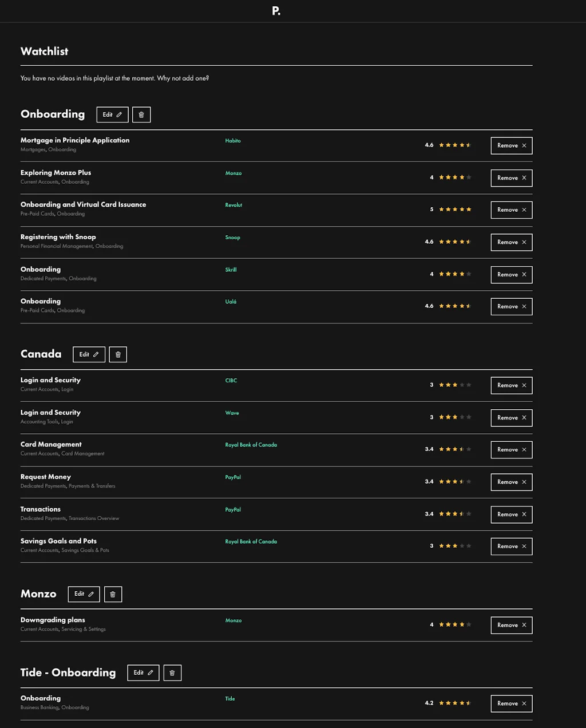Open the Request Money video title
This screenshot has height=728, width=586.
pyautogui.click(x=46, y=477)
